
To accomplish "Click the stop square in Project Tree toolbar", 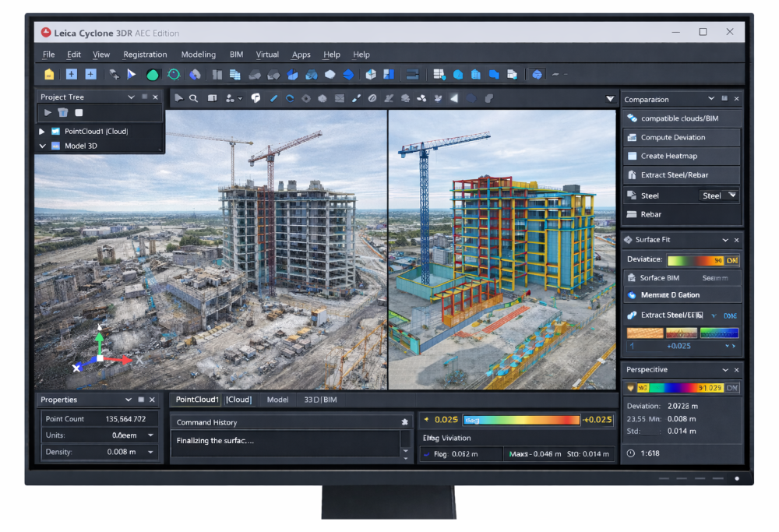I will 79,113.
